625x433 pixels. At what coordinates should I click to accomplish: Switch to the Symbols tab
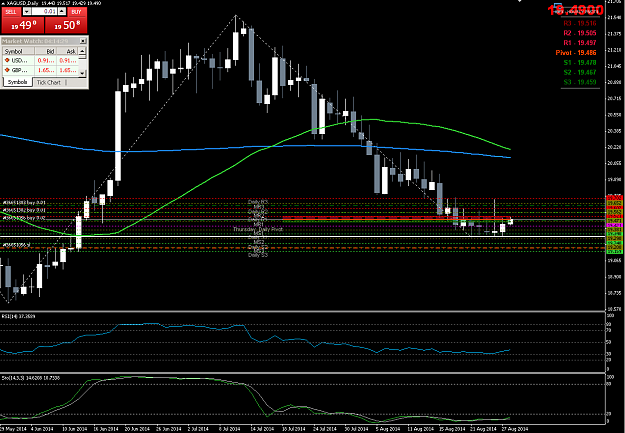pyautogui.click(x=18, y=82)
